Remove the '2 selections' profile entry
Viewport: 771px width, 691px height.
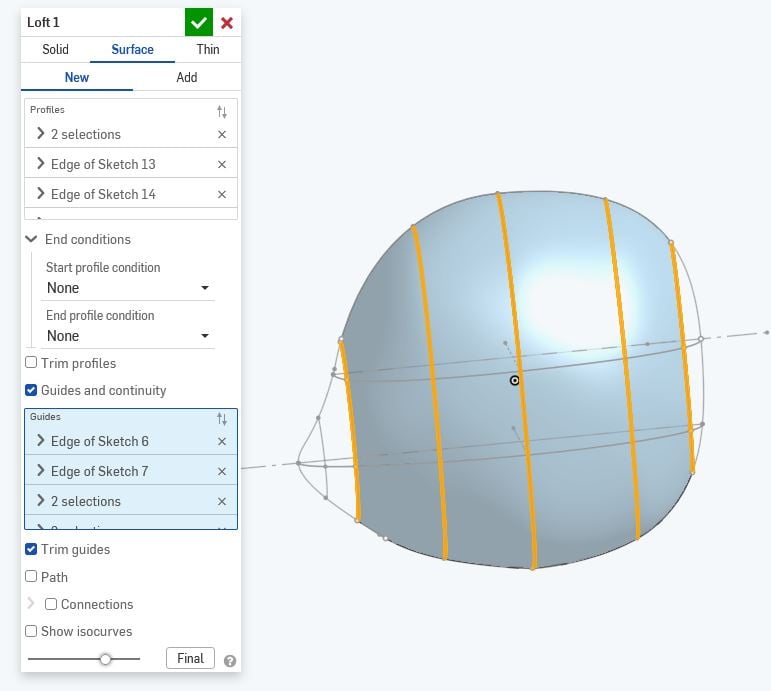pos(222,134)
